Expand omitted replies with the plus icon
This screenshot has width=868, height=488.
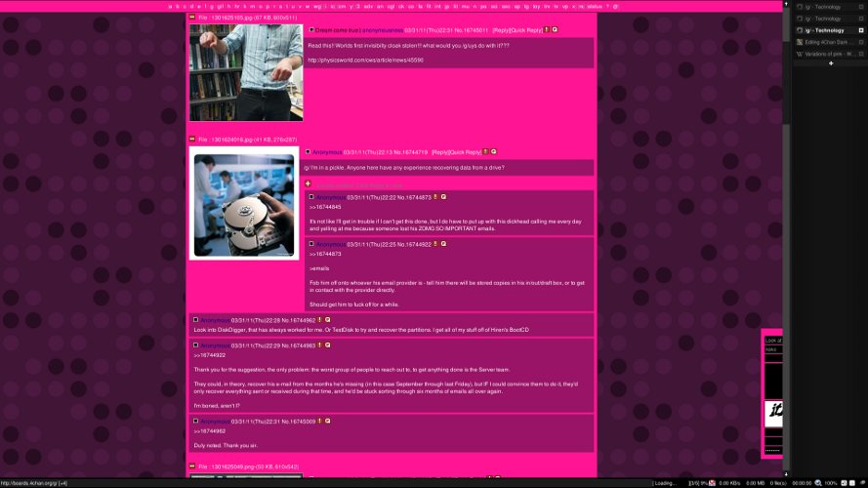click(308, 183)
